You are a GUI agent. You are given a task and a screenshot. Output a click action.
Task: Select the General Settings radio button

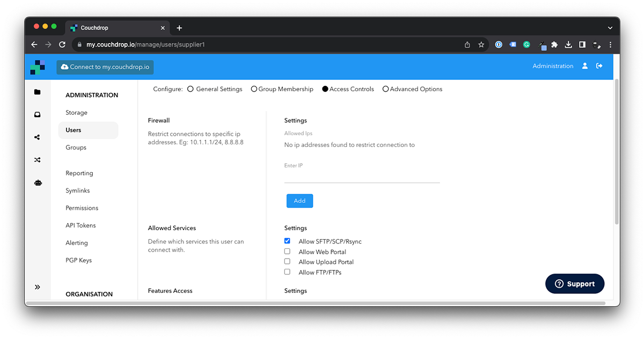(191, 89)
